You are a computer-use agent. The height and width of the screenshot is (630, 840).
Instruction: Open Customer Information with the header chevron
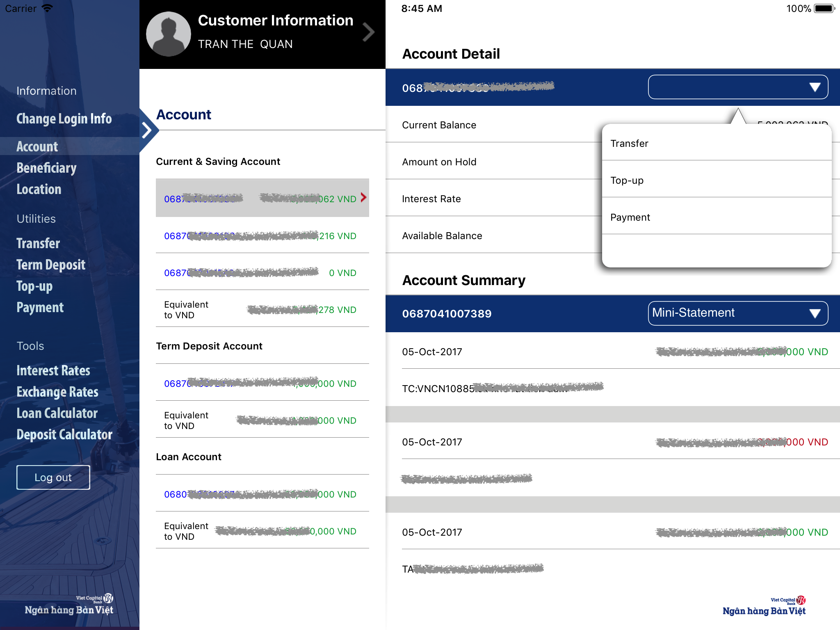[368, 32]
